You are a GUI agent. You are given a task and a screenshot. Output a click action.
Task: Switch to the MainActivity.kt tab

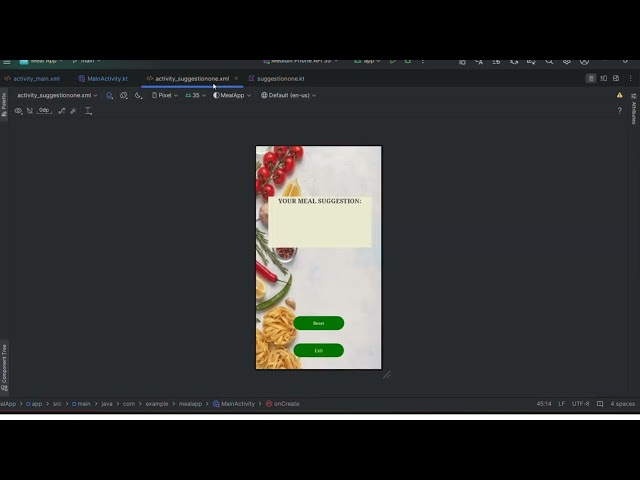pyautogui.click(x=103, y=79)
